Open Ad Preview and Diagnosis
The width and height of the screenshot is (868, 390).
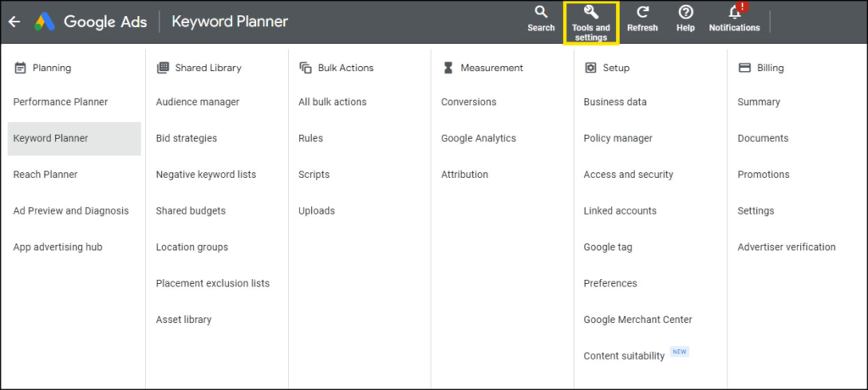click(71, 211)
